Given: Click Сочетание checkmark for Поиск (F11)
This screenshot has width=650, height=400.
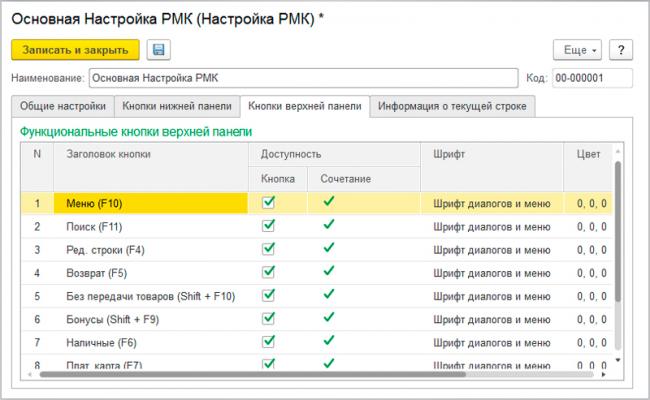Looking at the screenshot, I should 329,225.
